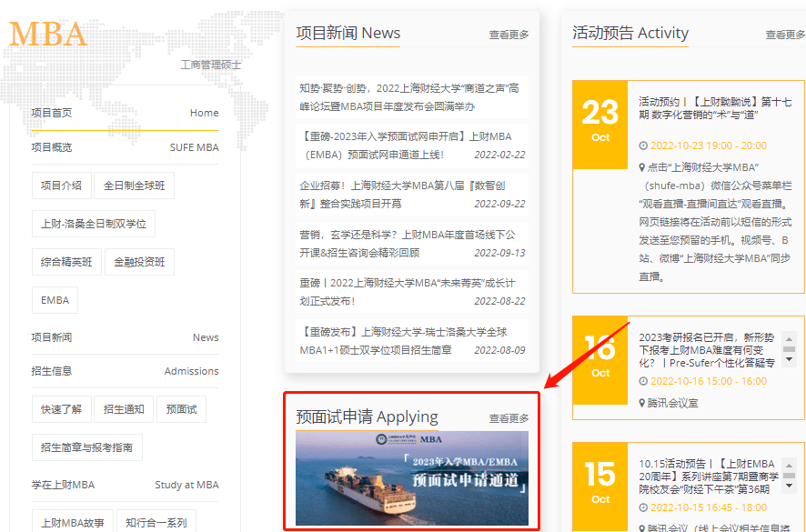Open 招生简章与报考指南 button
806x532 pixels.
[89, 447]
